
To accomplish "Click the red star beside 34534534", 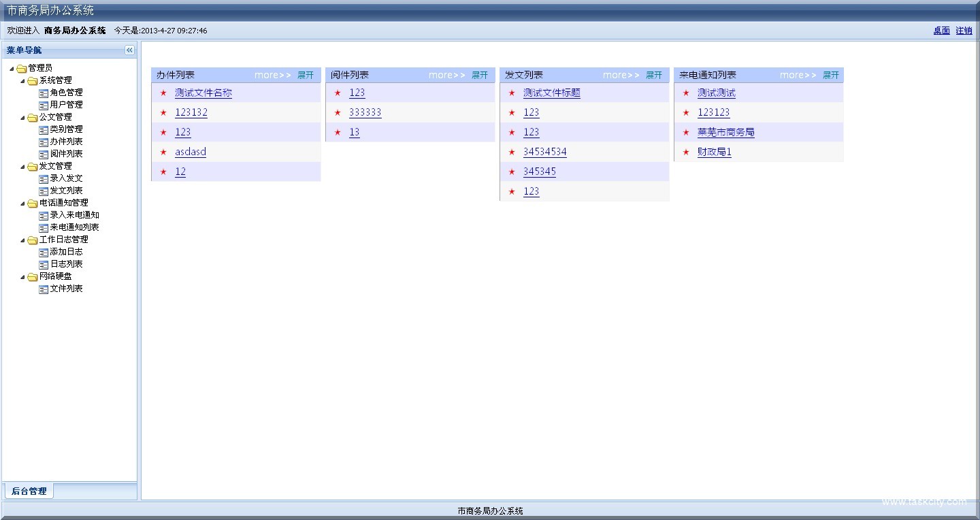I will click(512, 152).
